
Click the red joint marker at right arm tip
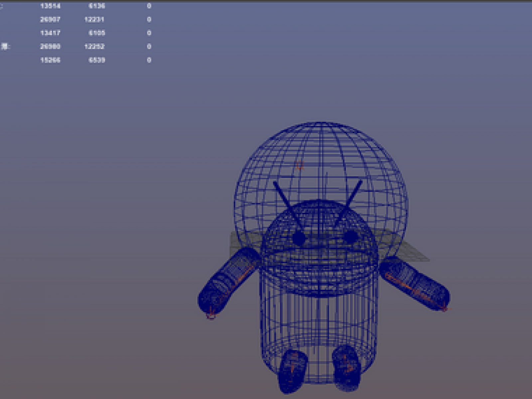[445, 309]
